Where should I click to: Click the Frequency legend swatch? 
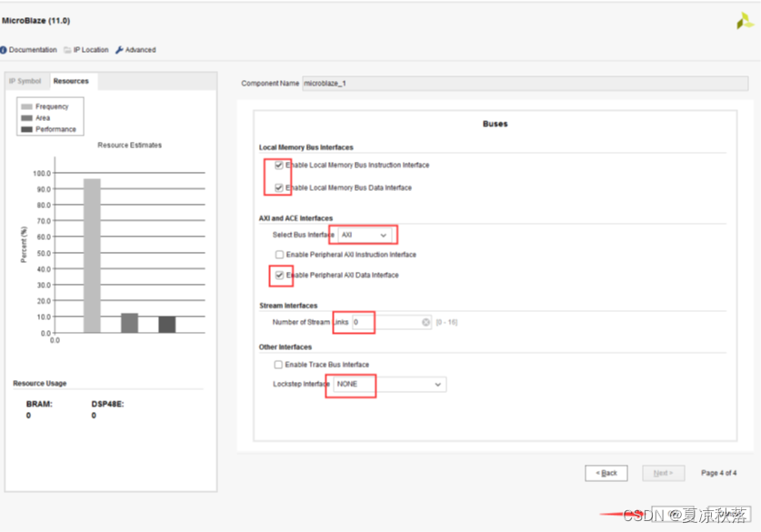pyautogui.click(x=26, y=106)
